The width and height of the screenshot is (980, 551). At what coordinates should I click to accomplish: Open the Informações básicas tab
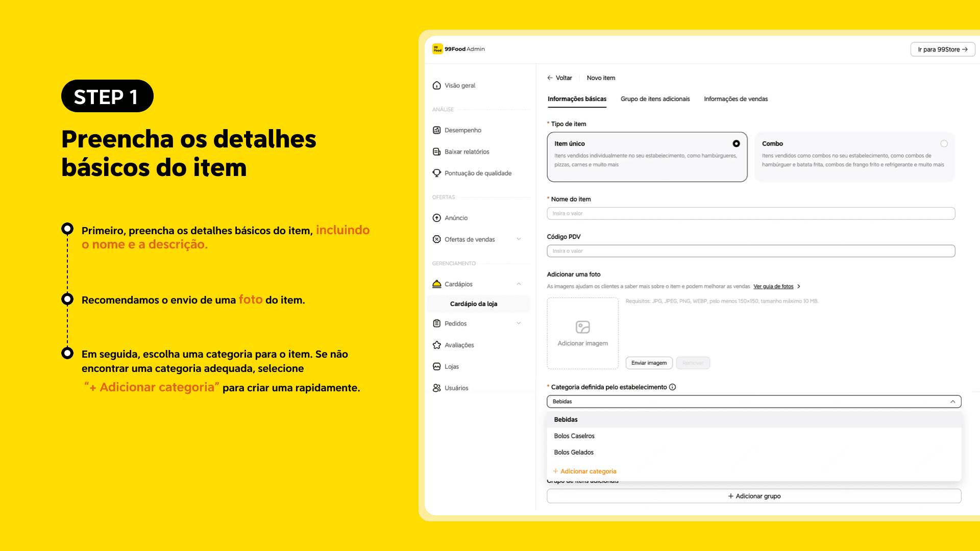coord(577,99)
